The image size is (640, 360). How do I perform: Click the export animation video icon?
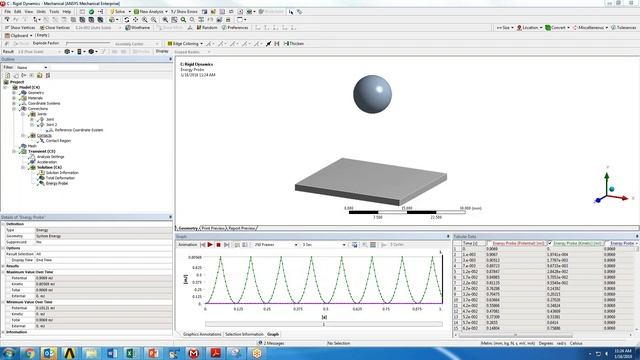tap(355, 244)
